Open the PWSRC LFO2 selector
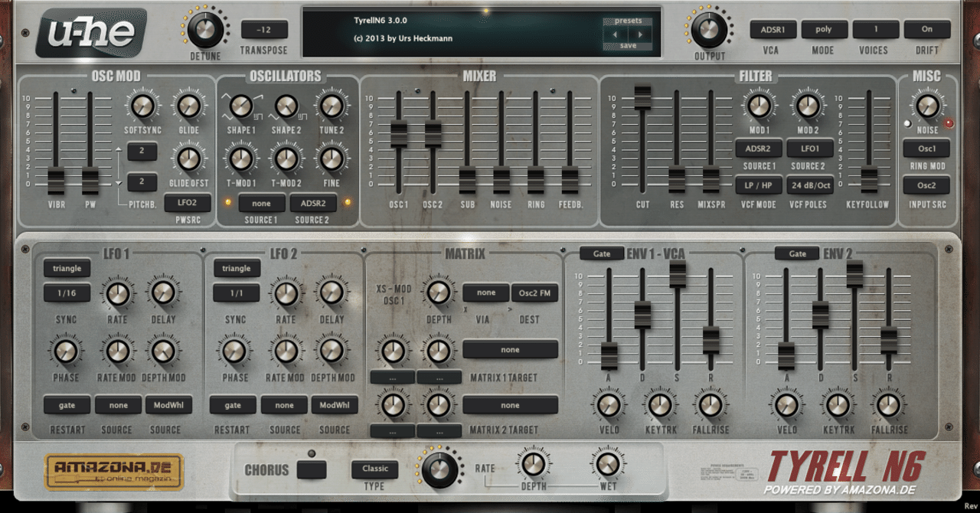Image resolution: width=980 pixels, height=513 pixels. 188,203
